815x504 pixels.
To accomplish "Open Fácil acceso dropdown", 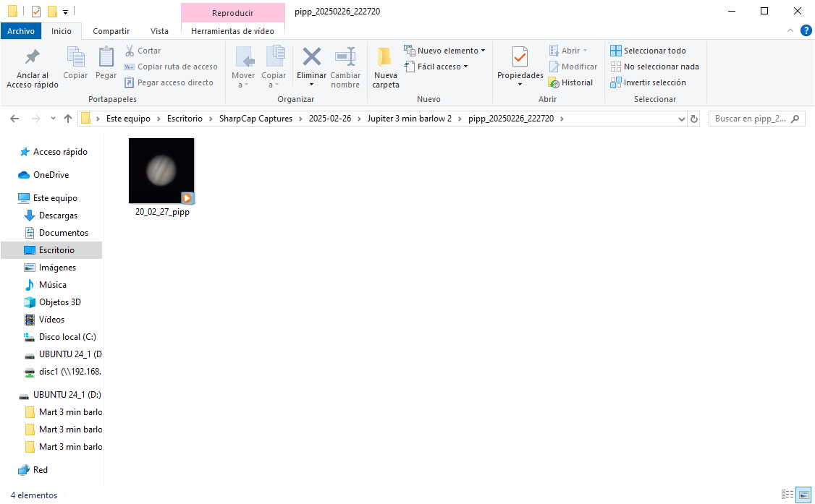I will point(436,67).
